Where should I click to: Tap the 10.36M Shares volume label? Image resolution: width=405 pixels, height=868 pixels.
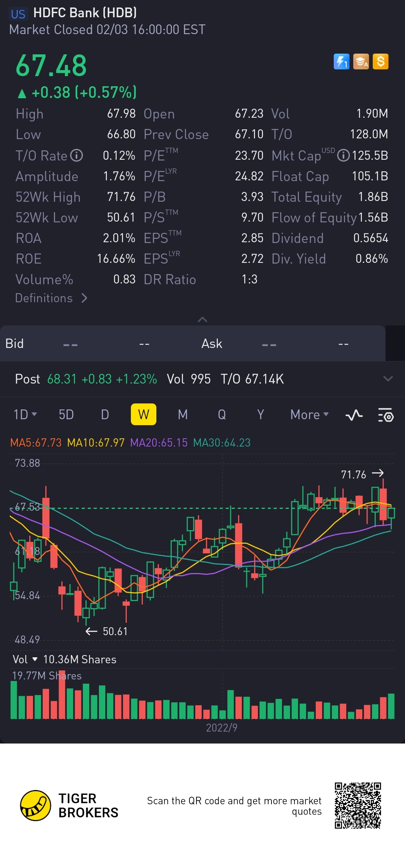[80, 660]
